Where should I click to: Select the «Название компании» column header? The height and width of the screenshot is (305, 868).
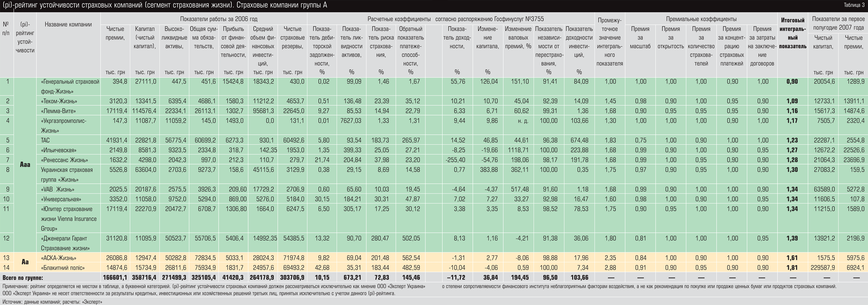[68, 24]
